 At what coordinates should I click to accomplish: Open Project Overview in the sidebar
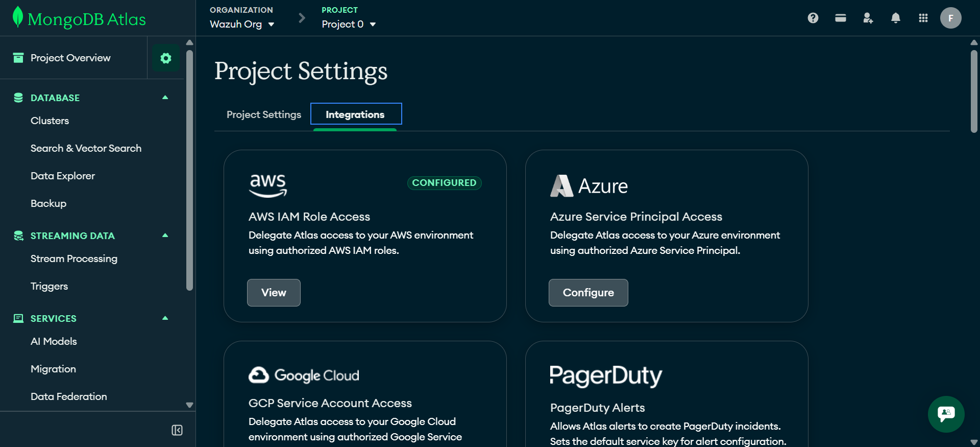pyautogui.click(x=70, y=58)
